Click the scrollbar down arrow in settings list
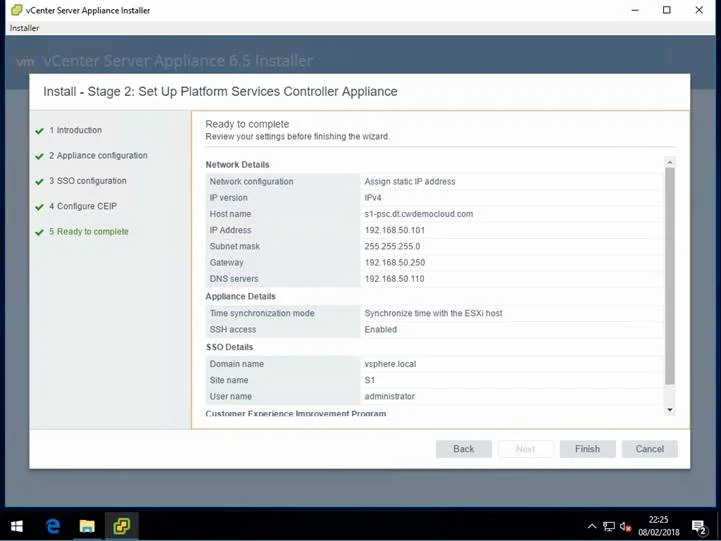Screen dimensions: 721x541 (x=670, y=410)
